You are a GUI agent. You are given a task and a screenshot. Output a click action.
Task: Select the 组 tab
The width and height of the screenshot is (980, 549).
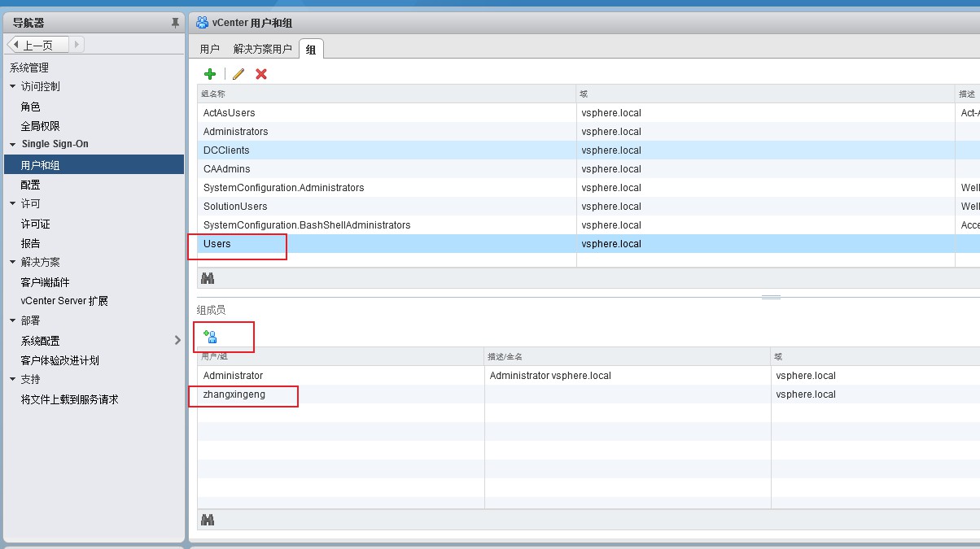[311, 49]
